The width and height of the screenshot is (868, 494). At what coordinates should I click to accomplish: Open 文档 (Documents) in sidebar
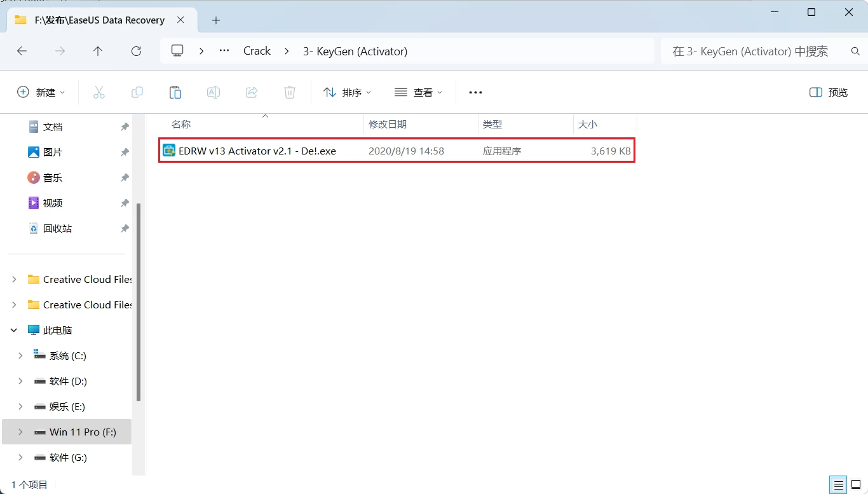point(53,127)
